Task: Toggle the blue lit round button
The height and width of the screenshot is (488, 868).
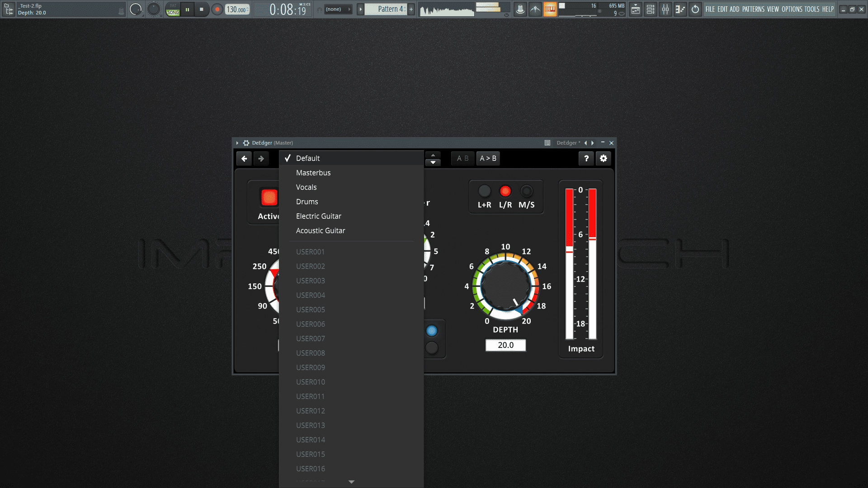Action: coord(432,331)
